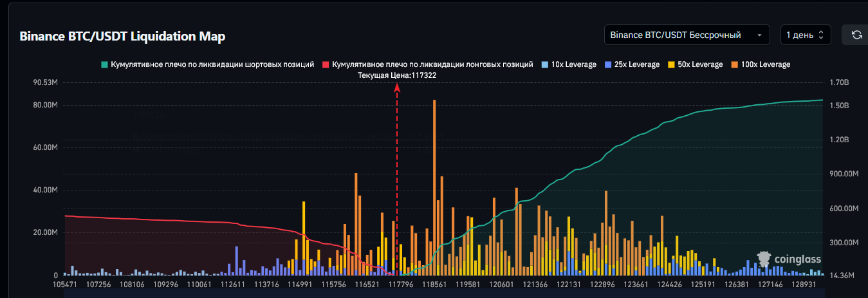Click the 118561 price axis label
The height and width of the screenshot is (298, 868).
point(436,284)
